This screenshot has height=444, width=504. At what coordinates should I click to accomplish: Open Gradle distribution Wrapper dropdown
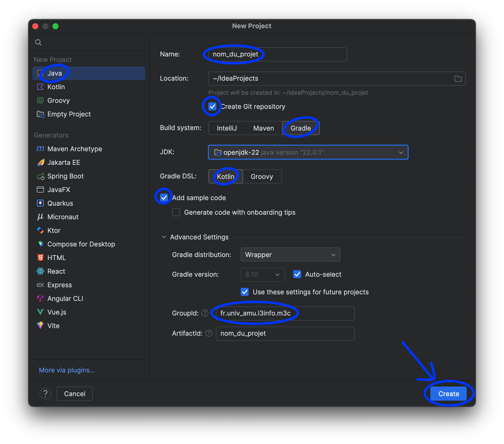(x=290, y=255)
